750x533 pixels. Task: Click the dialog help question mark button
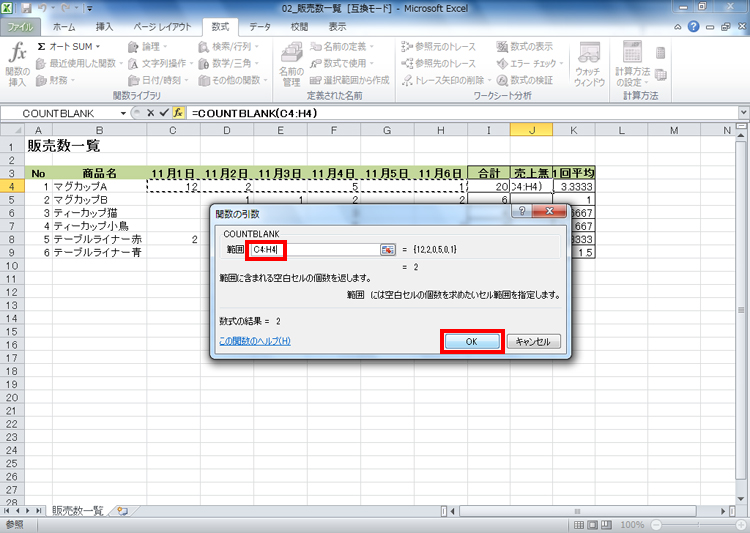tap(522, 211)
